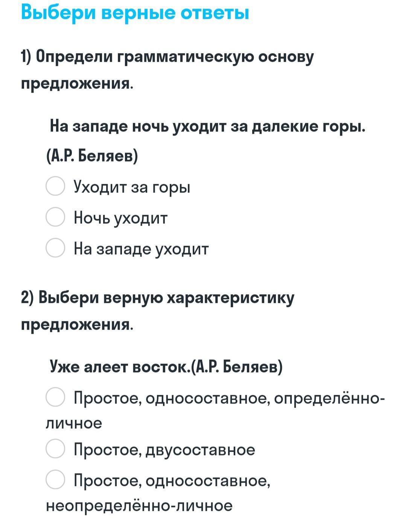Image resolution: width=399 pixels, height=532 pixels.
Task: Select the 'Ночь уходит' radio button
Action: point(55,217)
